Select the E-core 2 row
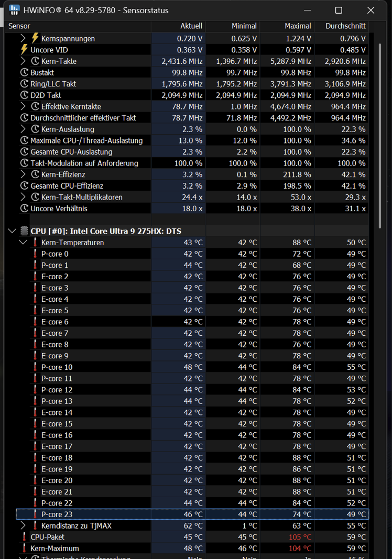This screenshot has width=392, height=559. [x=193, y=276]
